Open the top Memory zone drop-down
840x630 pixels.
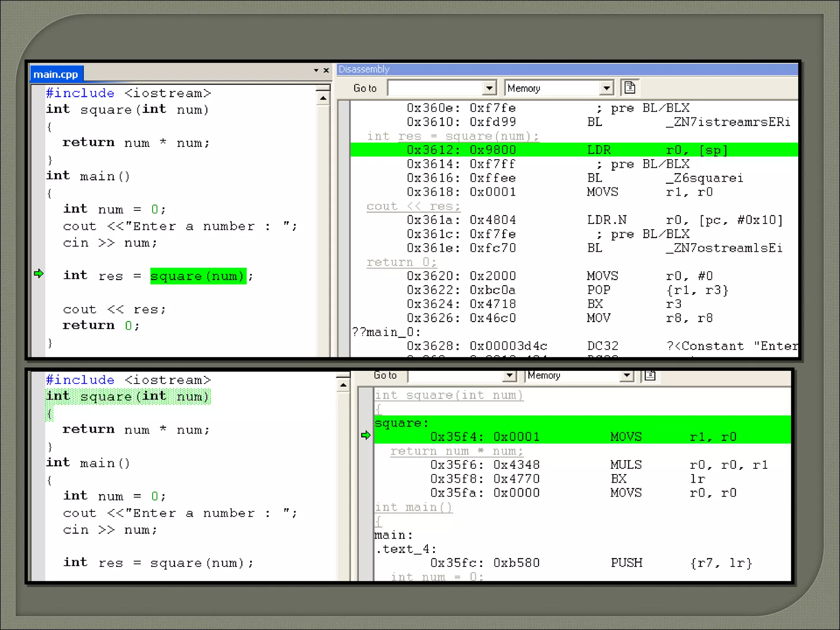point(607,88)
